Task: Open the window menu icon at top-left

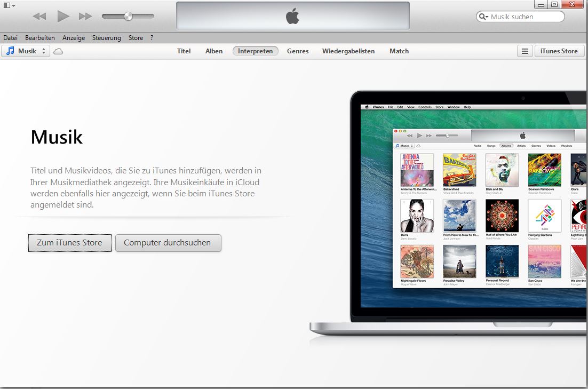Action: pos(10,5)
